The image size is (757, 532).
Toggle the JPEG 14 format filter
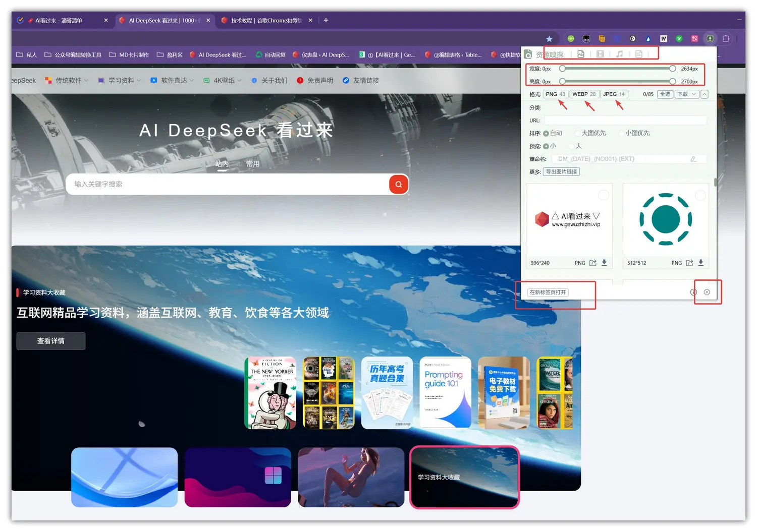(614, 94)
